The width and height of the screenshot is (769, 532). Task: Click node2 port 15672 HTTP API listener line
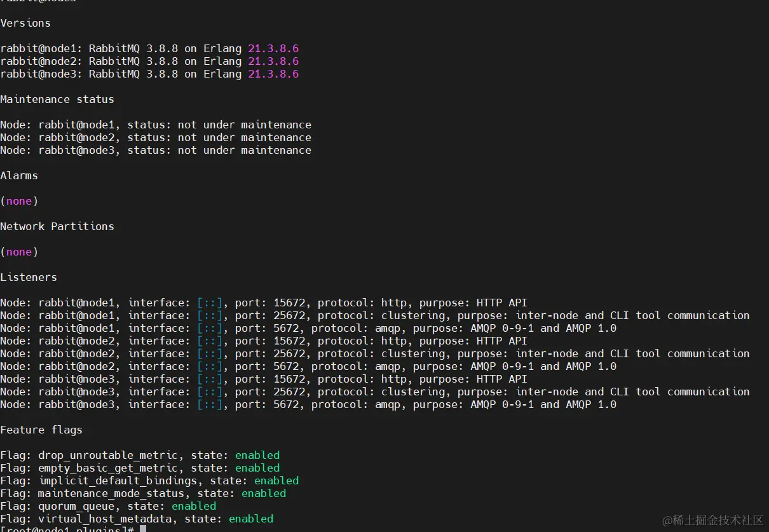point(264,341)
